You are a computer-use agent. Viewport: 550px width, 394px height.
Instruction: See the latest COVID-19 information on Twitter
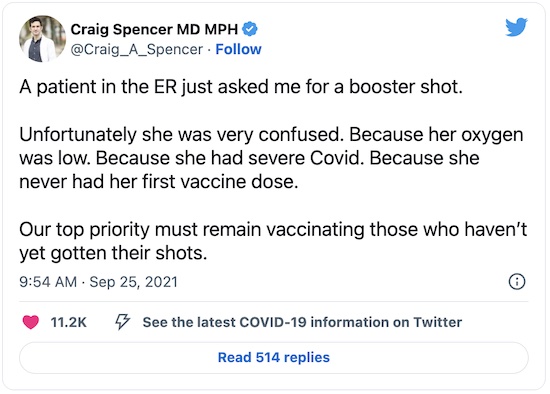coord(302,322)
